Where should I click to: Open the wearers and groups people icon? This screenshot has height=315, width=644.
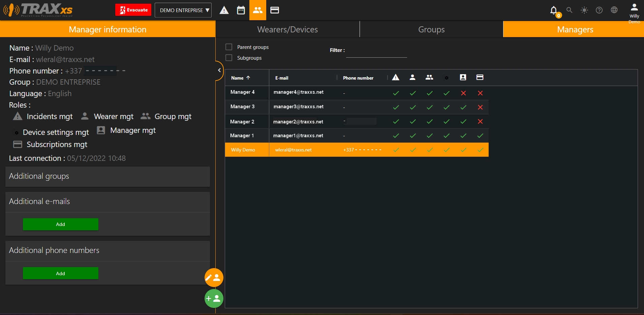[x=258, y=10]
